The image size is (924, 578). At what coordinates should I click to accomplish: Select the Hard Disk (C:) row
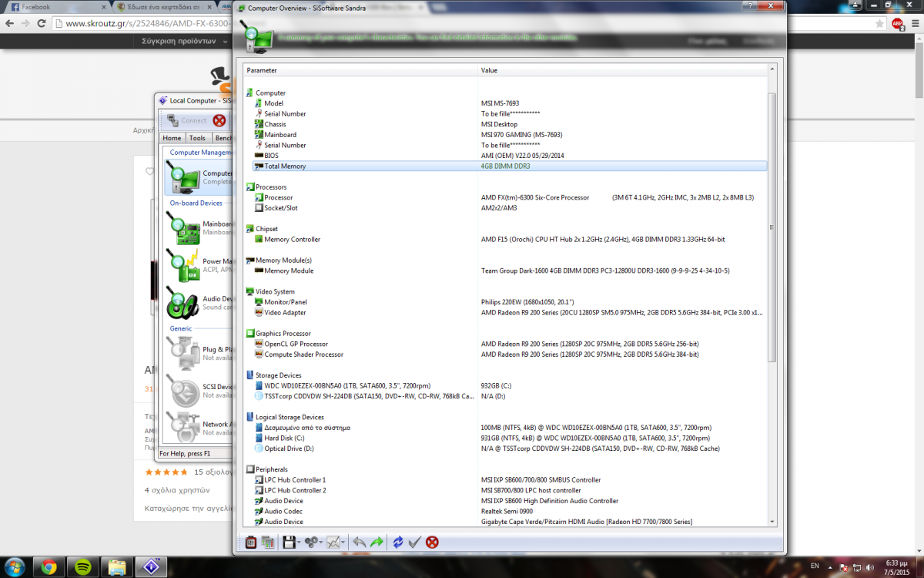click(x=505, y=438)
